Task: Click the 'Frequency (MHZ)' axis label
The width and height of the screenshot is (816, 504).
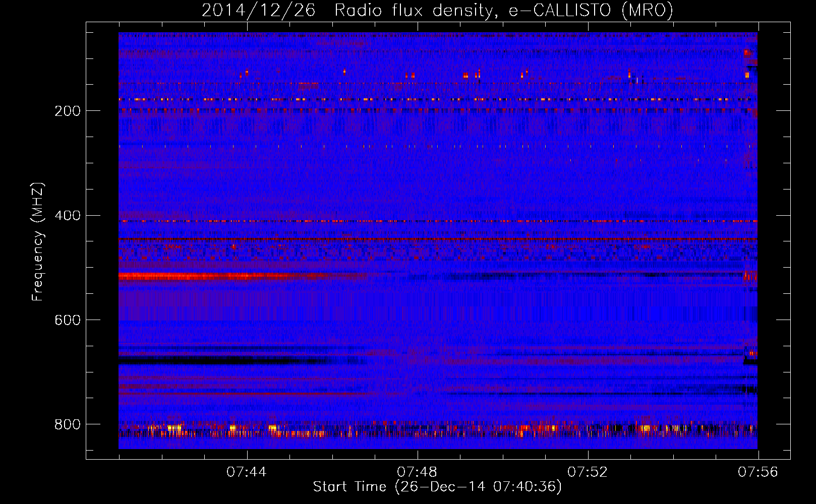Action: [38, 242]
